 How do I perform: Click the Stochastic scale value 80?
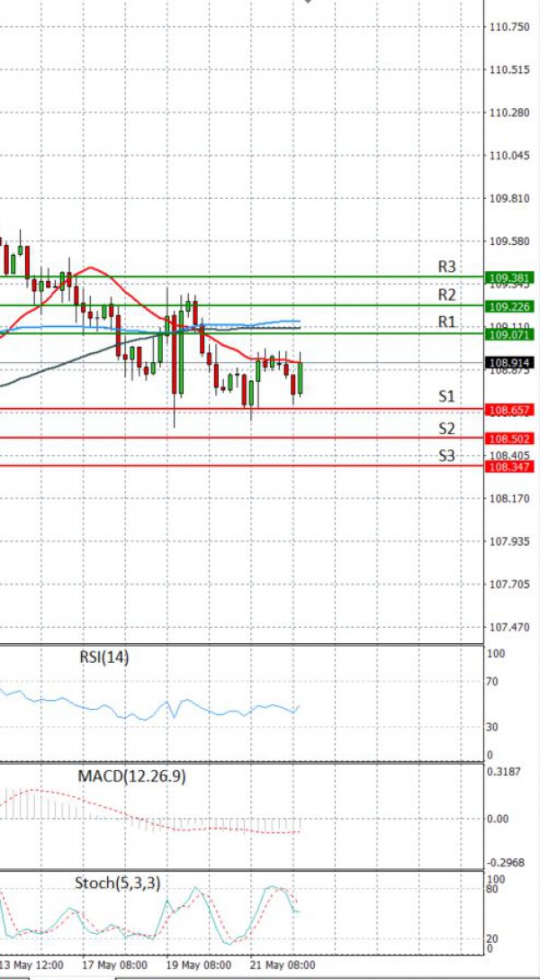[x=492, y=889]
